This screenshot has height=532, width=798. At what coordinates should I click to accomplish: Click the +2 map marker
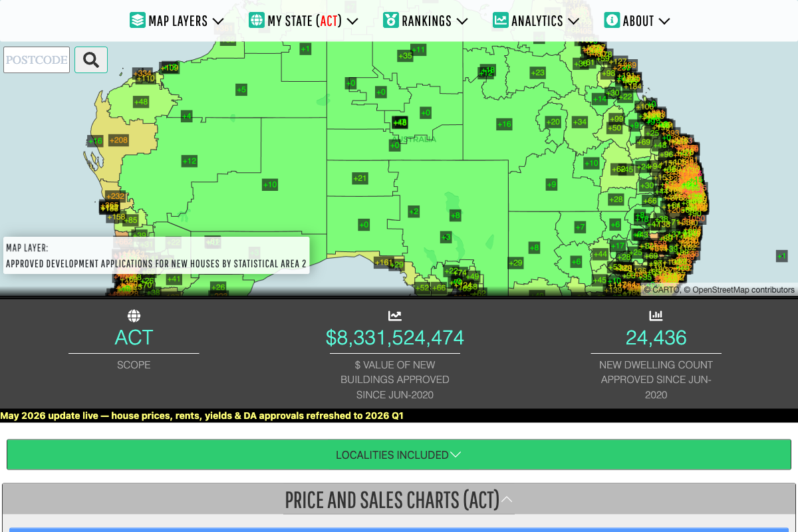tap(414, 211)
